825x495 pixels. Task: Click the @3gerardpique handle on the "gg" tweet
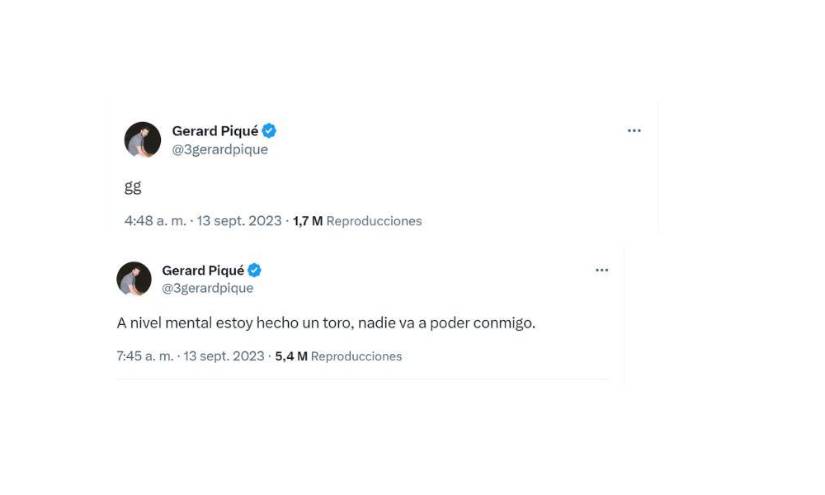click(220, 150)
